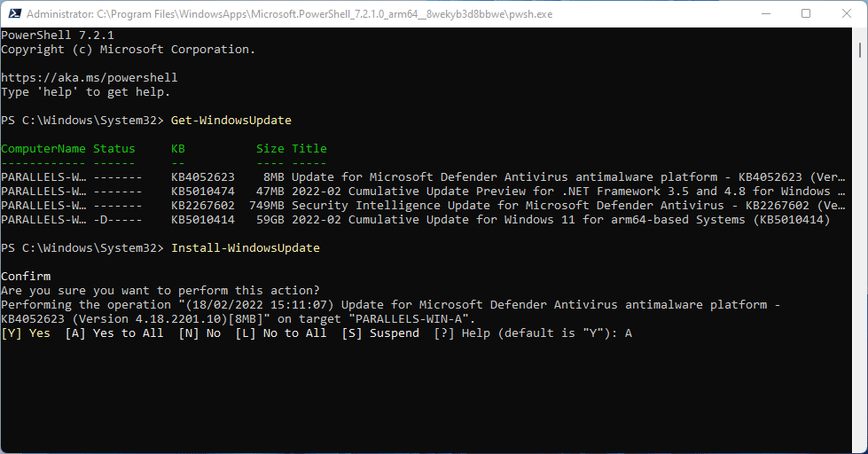The image size is (868, 454).
Task: Click the Confirm heading text
Action: (26, 277)
